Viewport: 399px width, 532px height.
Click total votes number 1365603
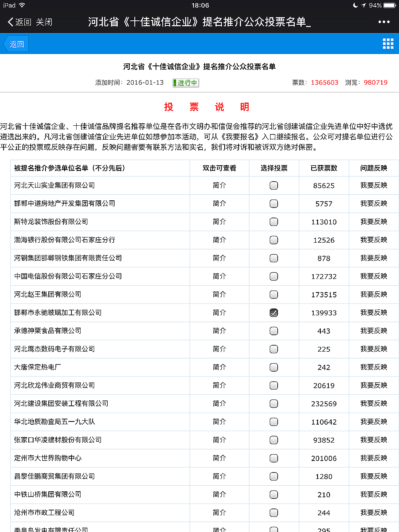point(324,83)
